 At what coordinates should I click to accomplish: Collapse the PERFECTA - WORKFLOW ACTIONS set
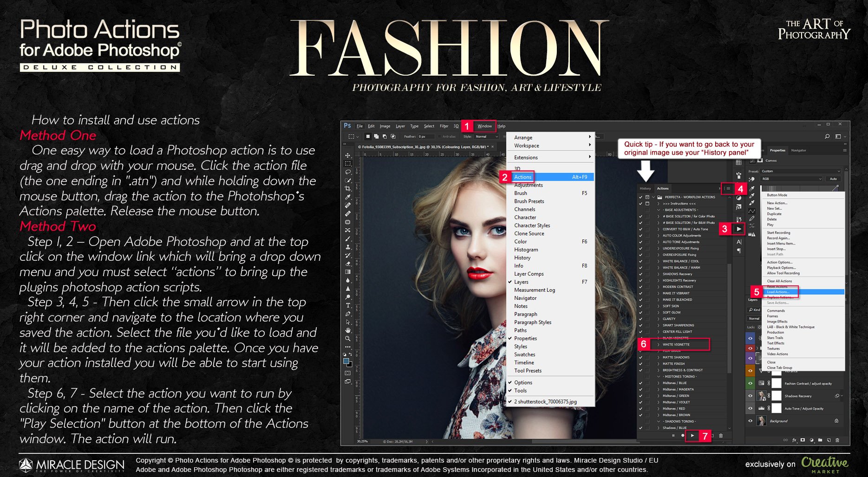pyautogui.click(x=653, y=197)
